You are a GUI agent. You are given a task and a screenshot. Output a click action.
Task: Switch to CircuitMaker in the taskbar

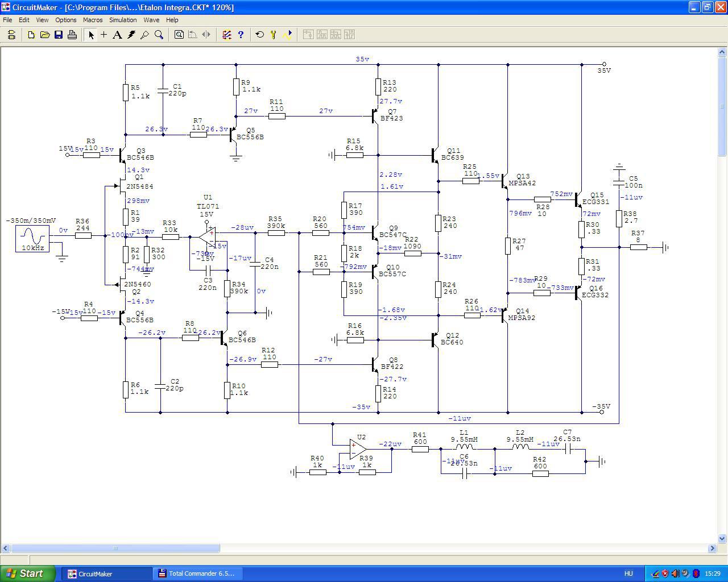click(106, 573)
